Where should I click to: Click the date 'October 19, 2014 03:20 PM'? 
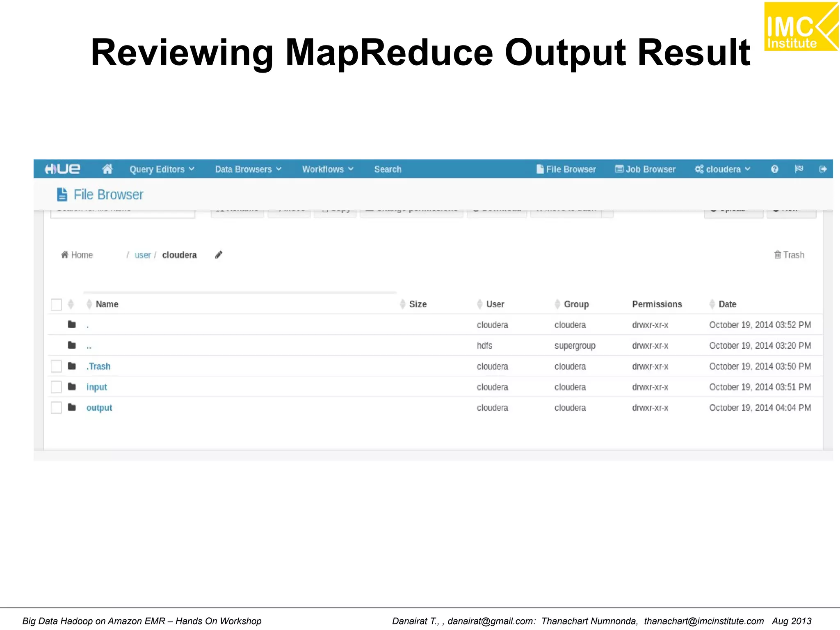760,346
